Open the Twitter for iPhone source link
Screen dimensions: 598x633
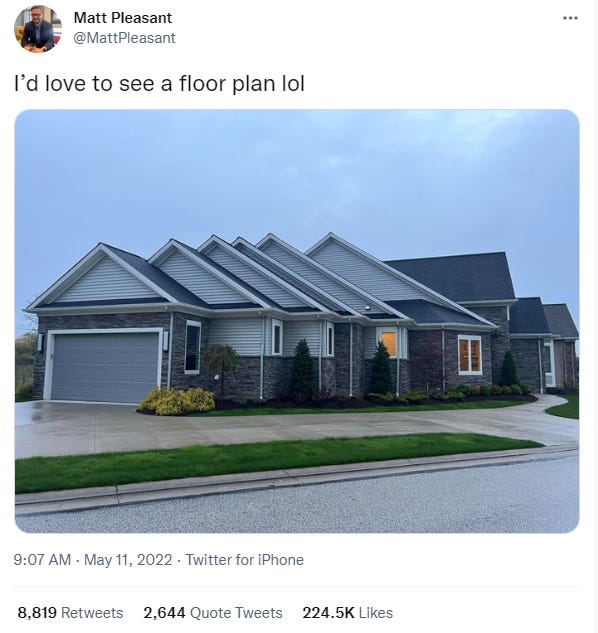(x=244, y=560)
